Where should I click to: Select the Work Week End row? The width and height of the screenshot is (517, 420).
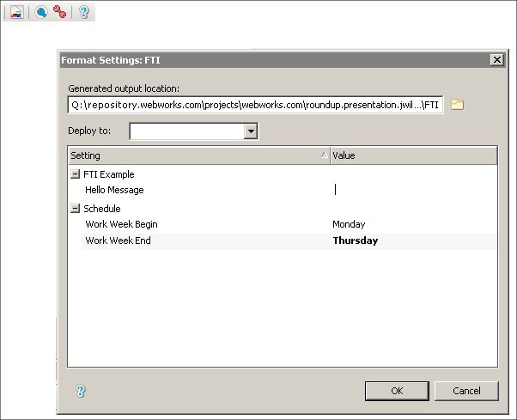pos(118,240)
